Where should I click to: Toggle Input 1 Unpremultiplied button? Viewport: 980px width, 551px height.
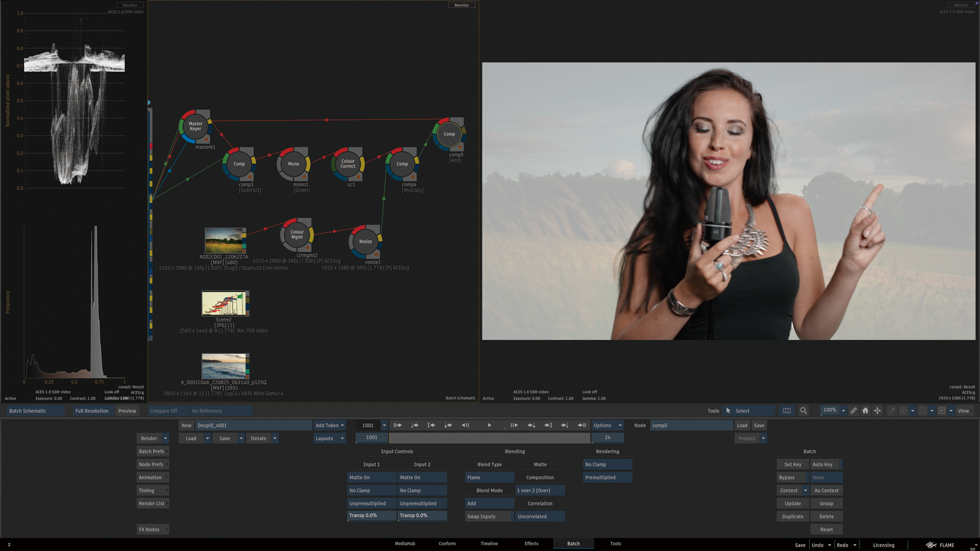(371, 504)
